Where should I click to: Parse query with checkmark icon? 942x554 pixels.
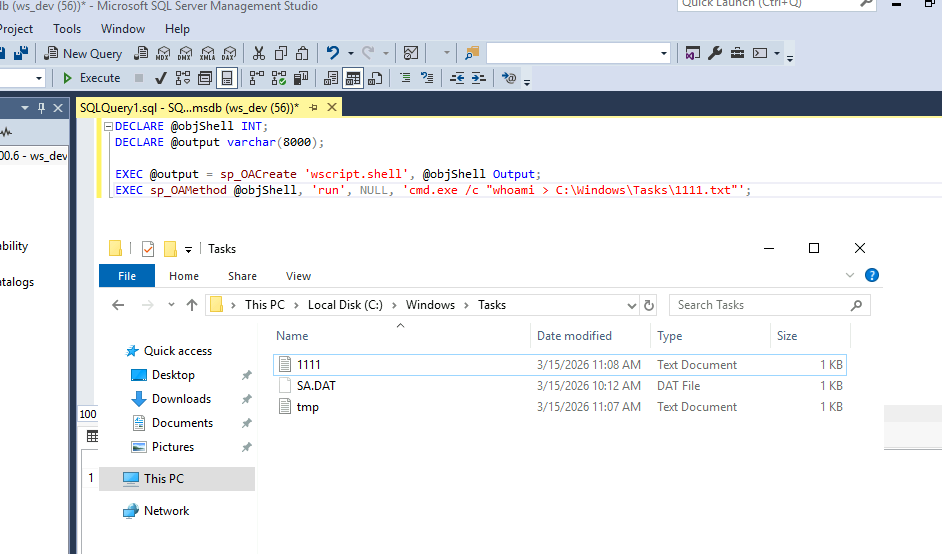(x=160, y=78)
